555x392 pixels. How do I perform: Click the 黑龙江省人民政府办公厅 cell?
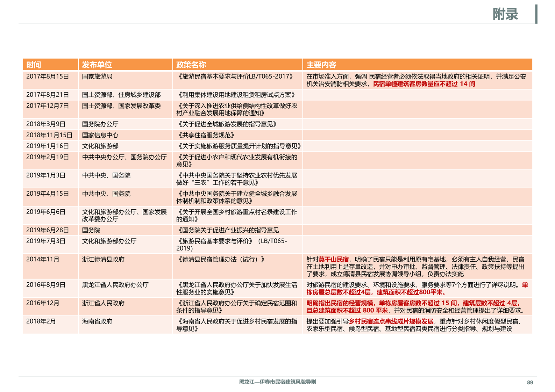click(115, 285)
